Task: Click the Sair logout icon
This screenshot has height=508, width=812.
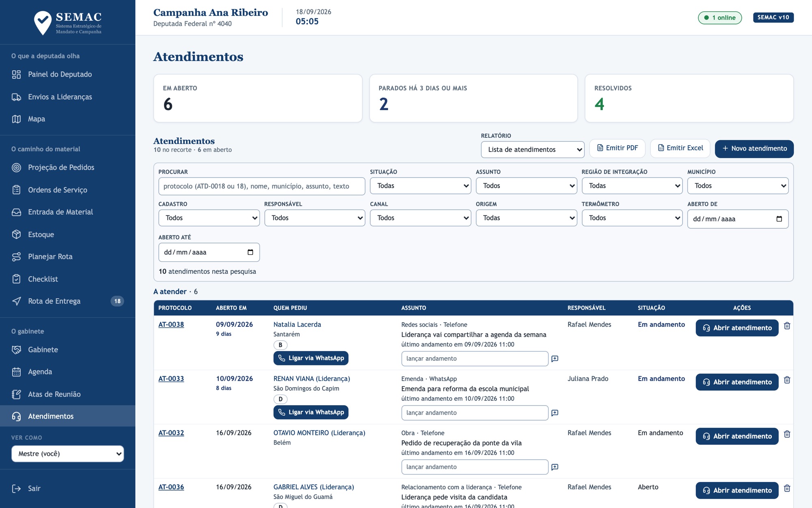Action: coord(16,488)
